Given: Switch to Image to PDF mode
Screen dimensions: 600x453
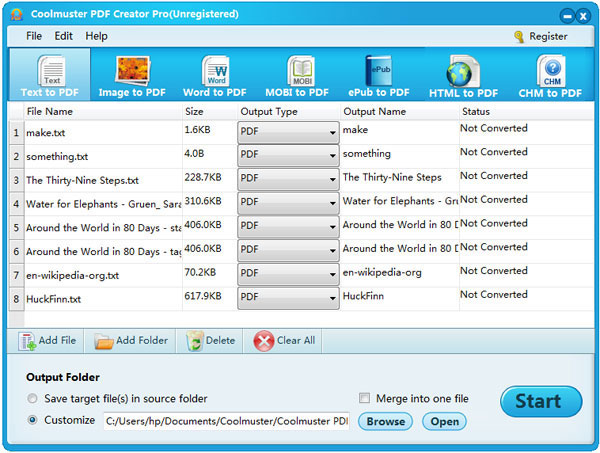Looking at the screenshot, I should point(132,73).
